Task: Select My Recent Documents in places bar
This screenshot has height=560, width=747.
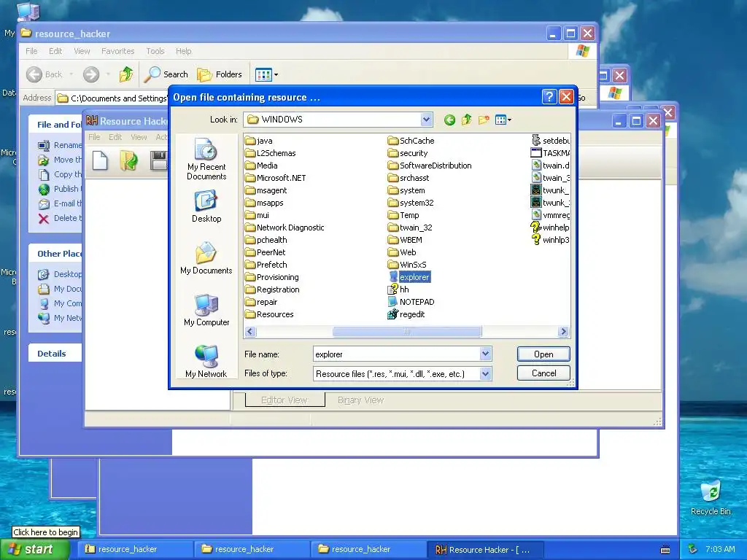Action: [x=206, y=160]
